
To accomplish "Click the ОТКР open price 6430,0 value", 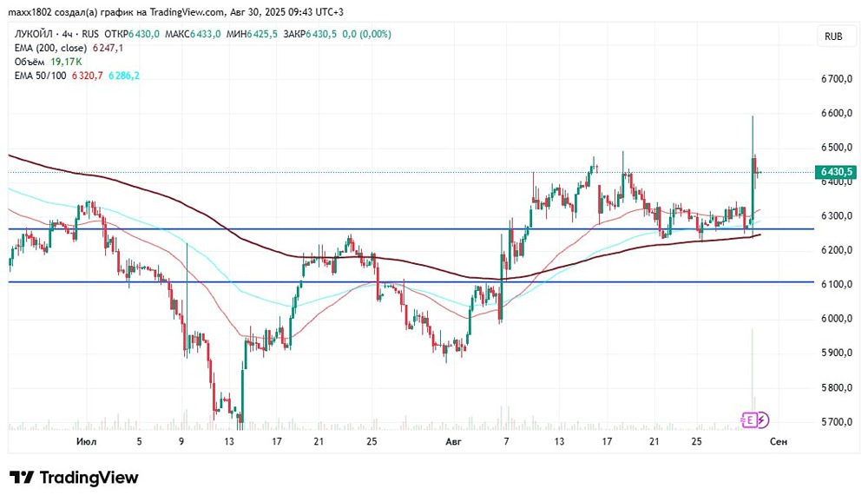I will pos(144,35).
